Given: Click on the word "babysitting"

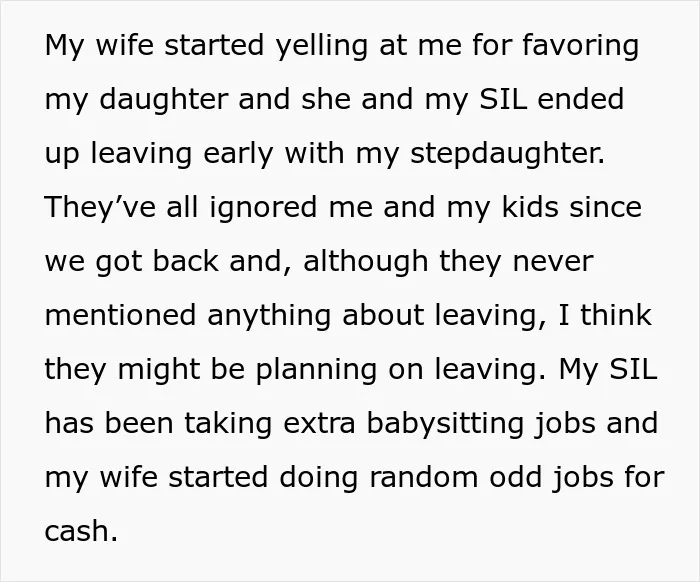Looking at the screenshot, I should coord(445,424).
